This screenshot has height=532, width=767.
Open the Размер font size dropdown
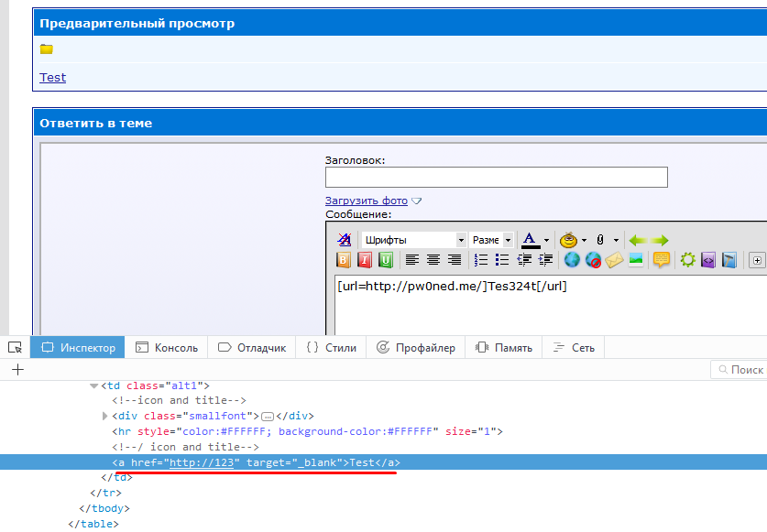(491, 240)
